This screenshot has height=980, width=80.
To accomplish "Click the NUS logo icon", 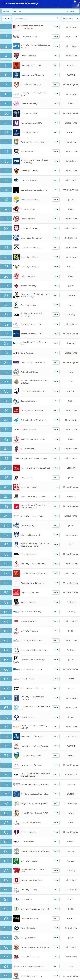I will [x=16, y=343].
